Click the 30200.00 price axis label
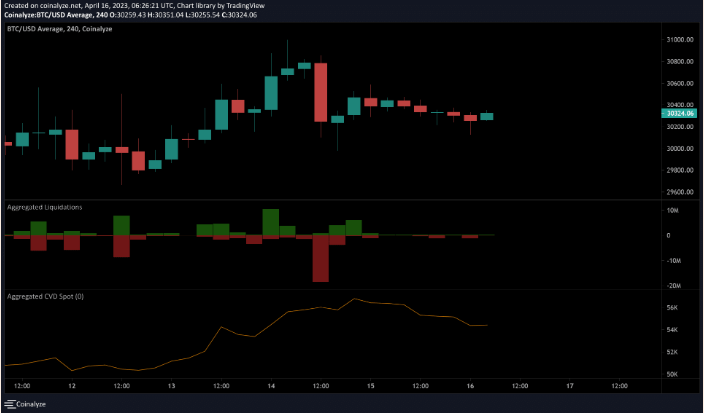The image size is (704, 413). pos(680,127)
